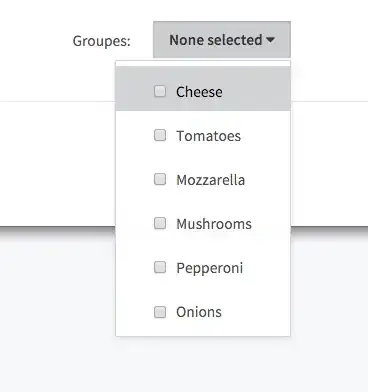Click the Onions option label text

pyautogui.click(x=199, y=312)
